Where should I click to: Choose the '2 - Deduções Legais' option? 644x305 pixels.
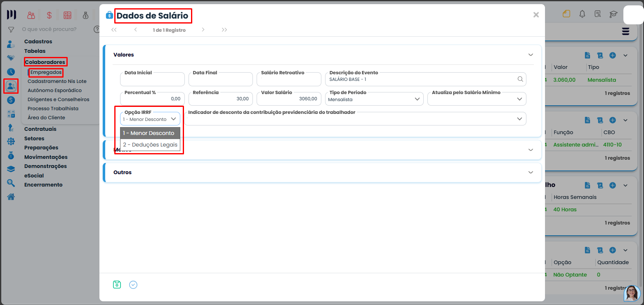[x=150, y=145]
